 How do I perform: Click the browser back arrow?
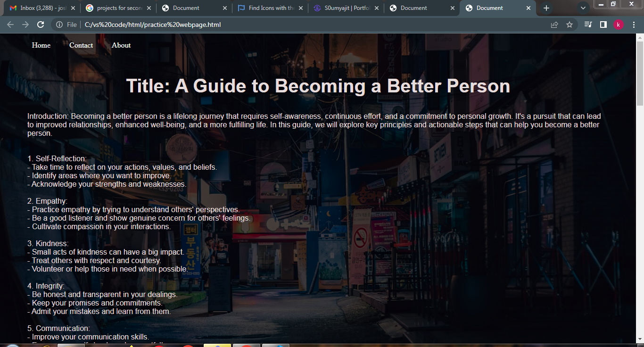(x=10, y=25)
